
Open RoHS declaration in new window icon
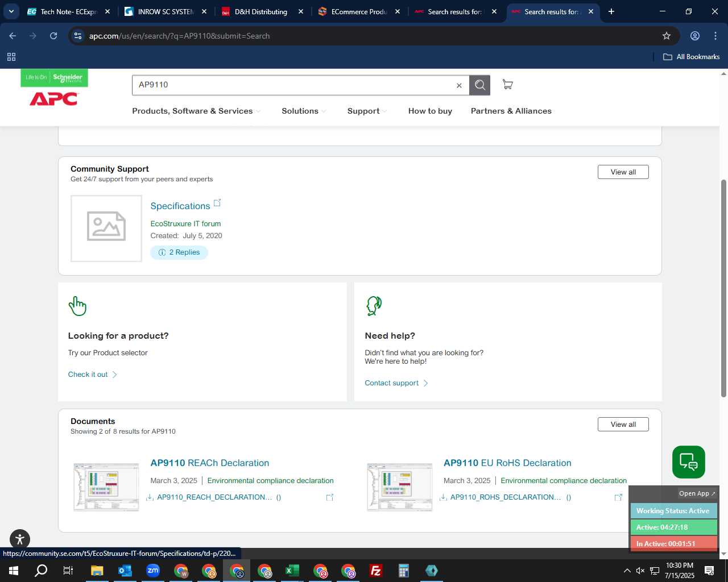point(618,497)
